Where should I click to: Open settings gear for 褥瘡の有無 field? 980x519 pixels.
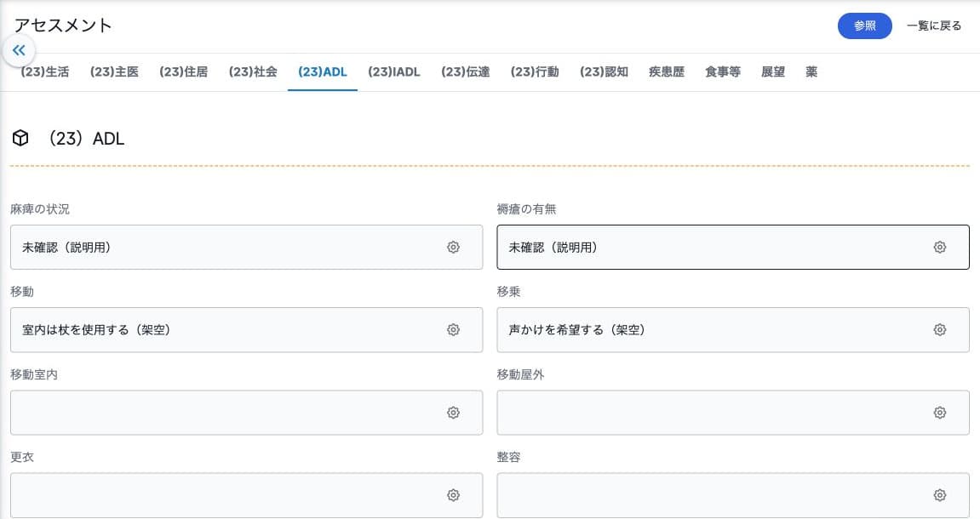pos(939,248)
